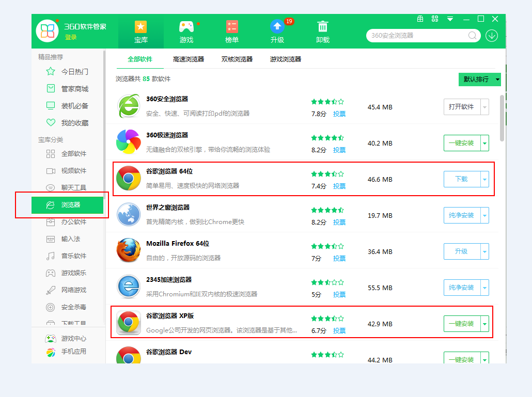Select 网络游戏 category in the sidebar
The width and height of the screenshot is (532, 397).
(x=67, y=290)
